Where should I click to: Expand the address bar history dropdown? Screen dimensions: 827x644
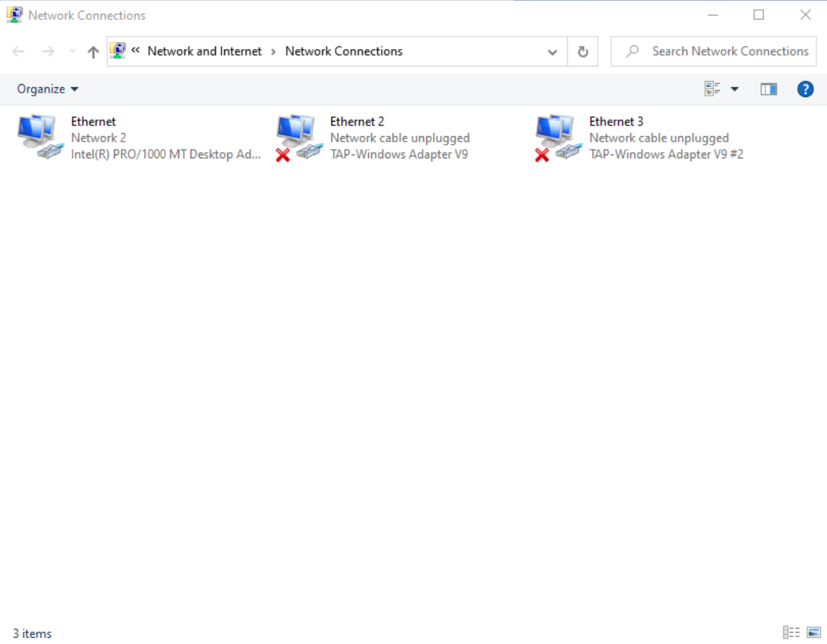(x=552, y=52)
